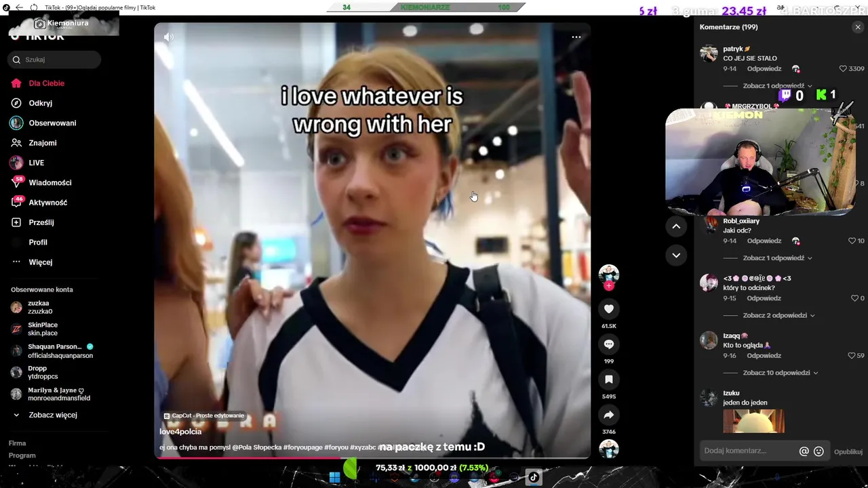The width and height of the screenshot is (868, 488).
Task: Open the spinning sound disc below share
Action: point(609,449)
